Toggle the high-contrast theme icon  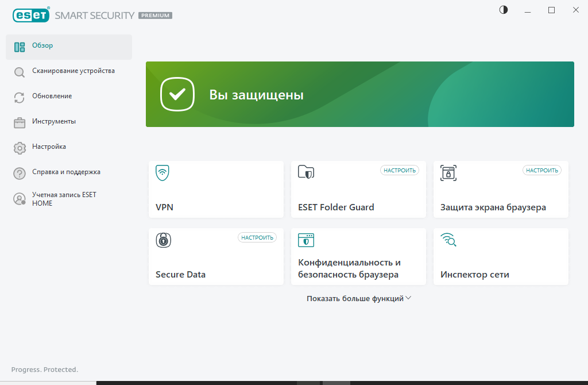point(503,10)
